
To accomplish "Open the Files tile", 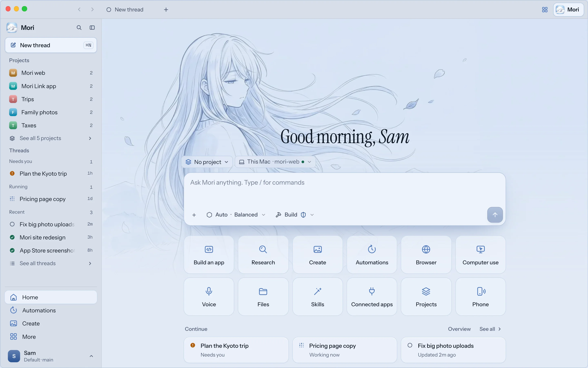I will pyautogui.click(x=263, y=296).
